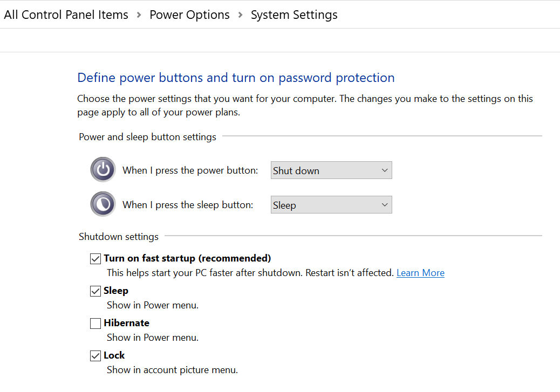Click "When I press the power button" label

190,170
